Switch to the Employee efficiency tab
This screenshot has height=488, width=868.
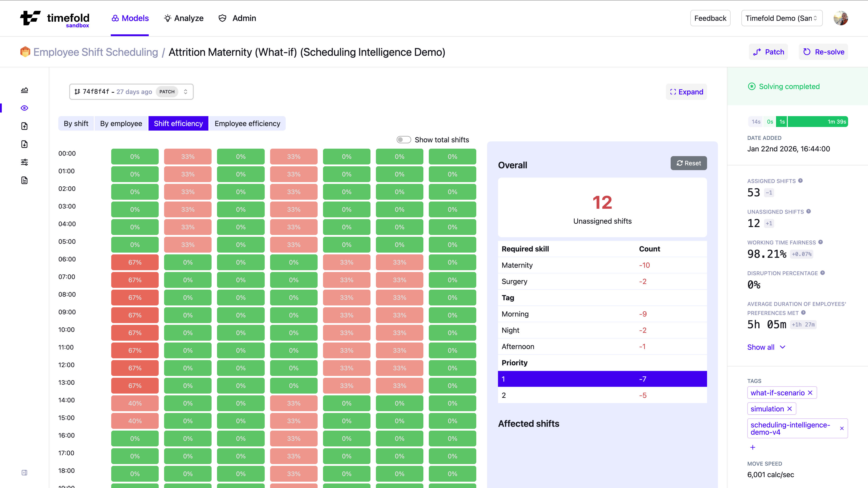pyautogui.click(x=247, y=123)
